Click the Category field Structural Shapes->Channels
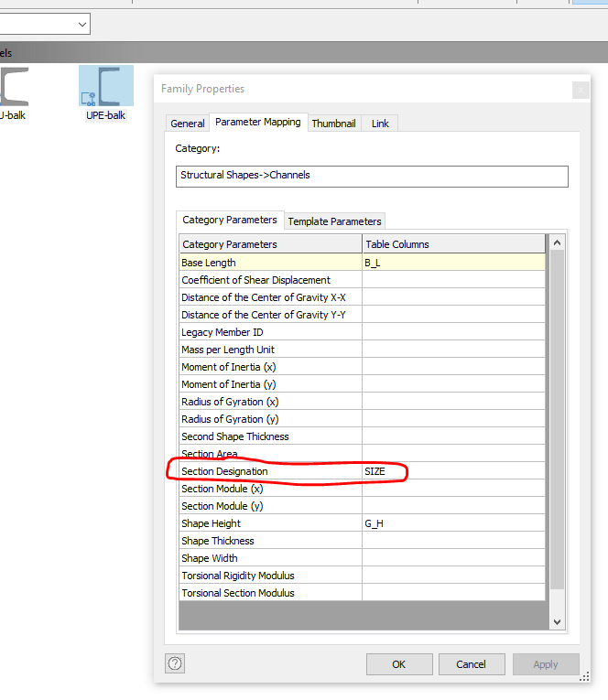608x700 pixels. pos(372,177)
